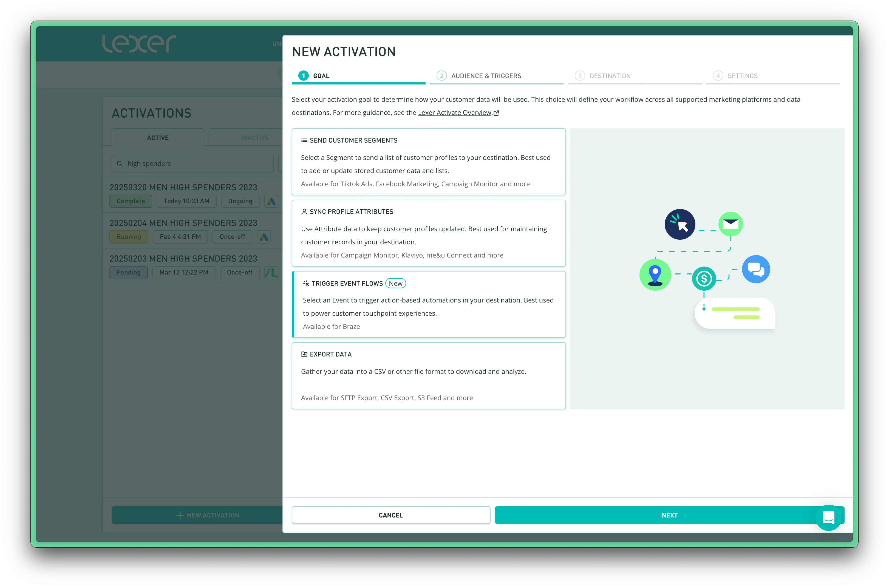Click the search magnifier icon in activations filter

coord(120,163)
